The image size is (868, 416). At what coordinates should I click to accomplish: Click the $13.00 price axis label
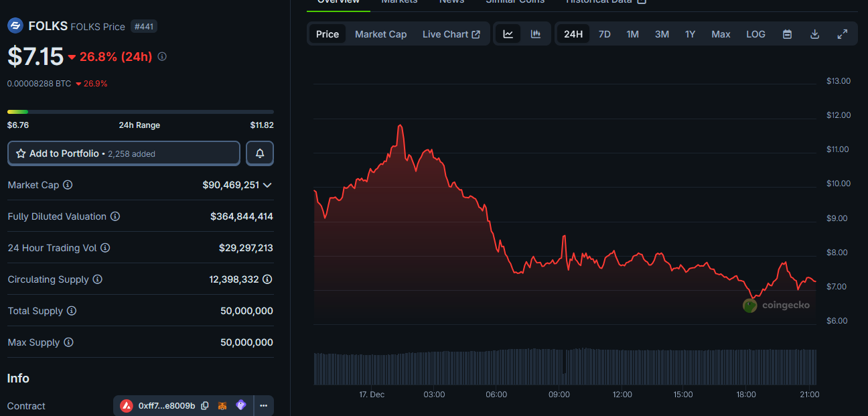[x=839, y=81]
